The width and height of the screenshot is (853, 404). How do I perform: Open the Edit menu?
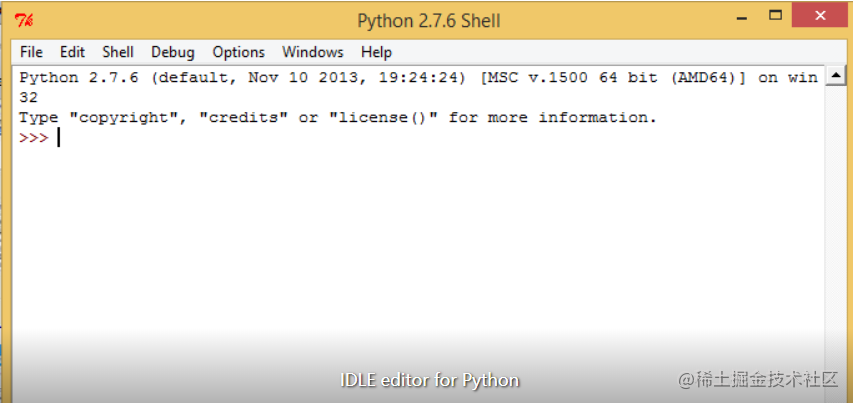coord(72,52)
